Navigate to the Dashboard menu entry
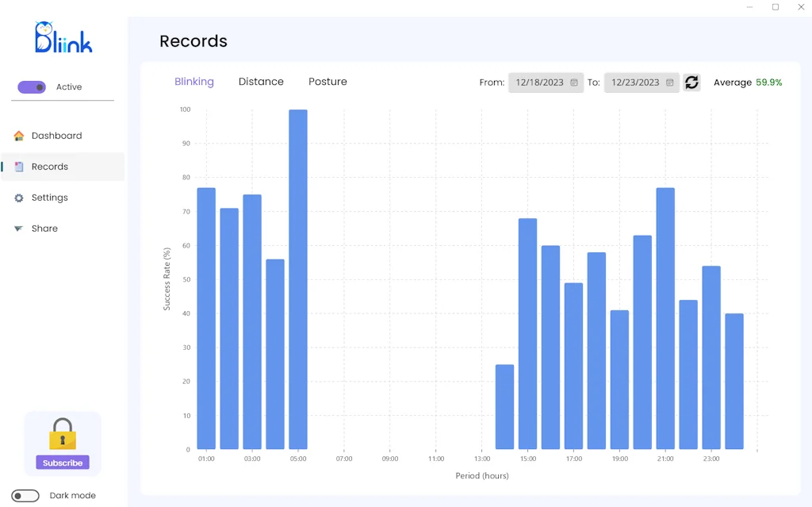 pyautogui.click(x=57, y=136)
